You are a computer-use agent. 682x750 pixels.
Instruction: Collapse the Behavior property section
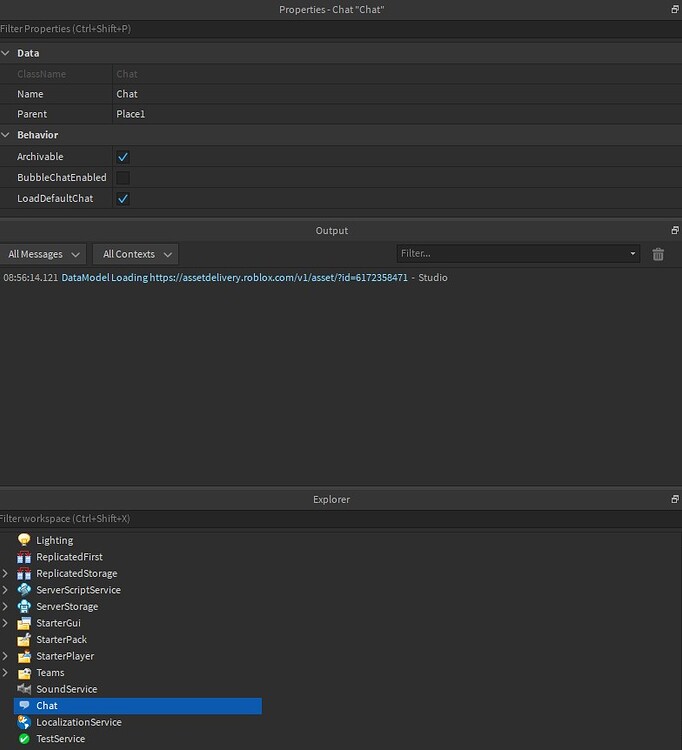[x=6, y=135]
